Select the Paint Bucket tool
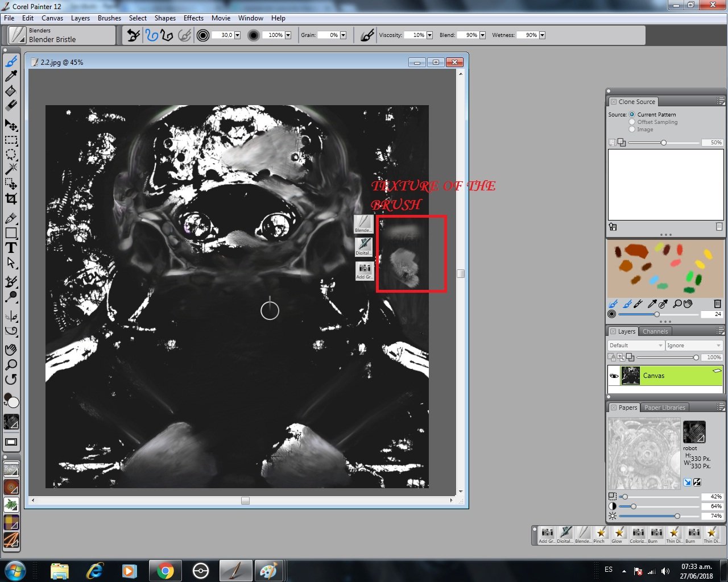 point(11,91)
